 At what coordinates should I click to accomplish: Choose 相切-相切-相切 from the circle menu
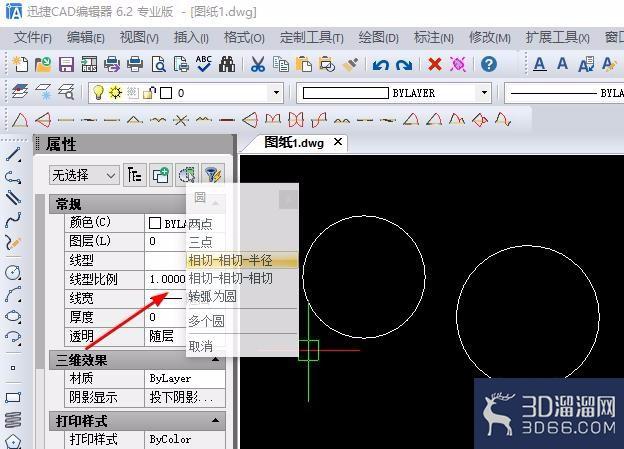point(242,278)
